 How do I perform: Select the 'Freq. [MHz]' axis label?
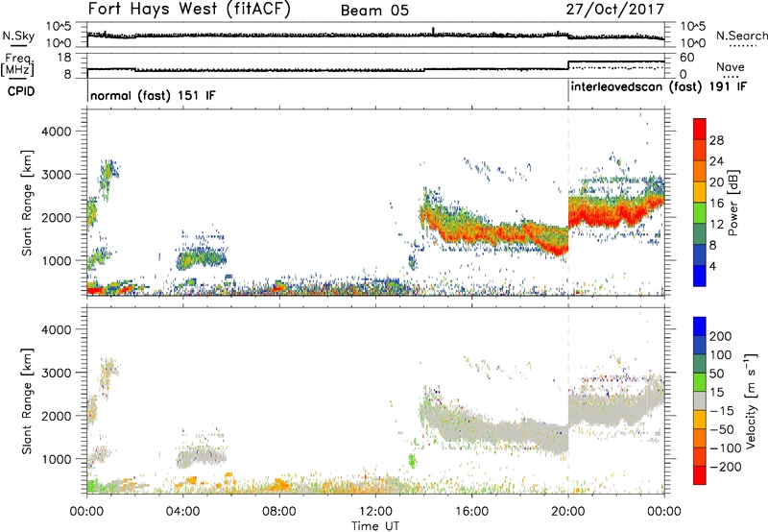tap(18, 65)
